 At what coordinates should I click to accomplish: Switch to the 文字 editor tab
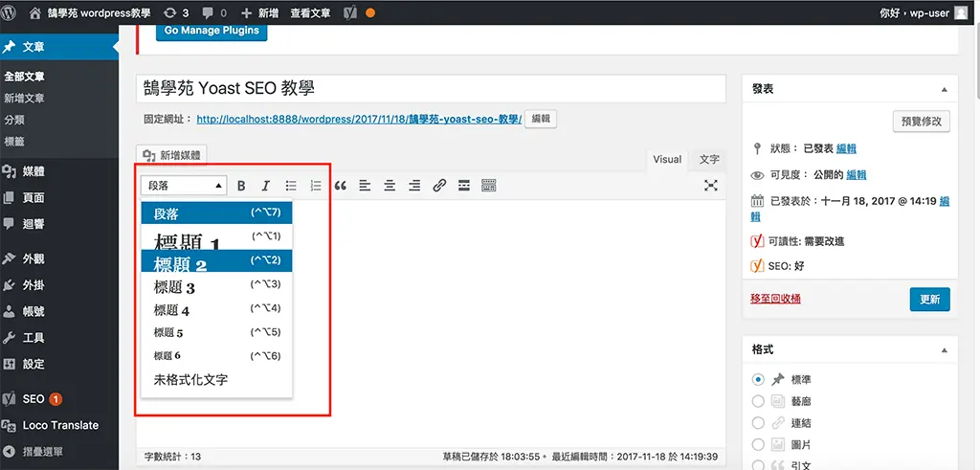(709, 159)
